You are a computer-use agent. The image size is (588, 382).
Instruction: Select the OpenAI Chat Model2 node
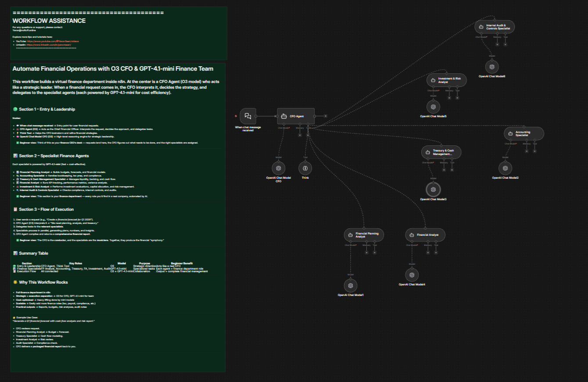click(505, 168)
